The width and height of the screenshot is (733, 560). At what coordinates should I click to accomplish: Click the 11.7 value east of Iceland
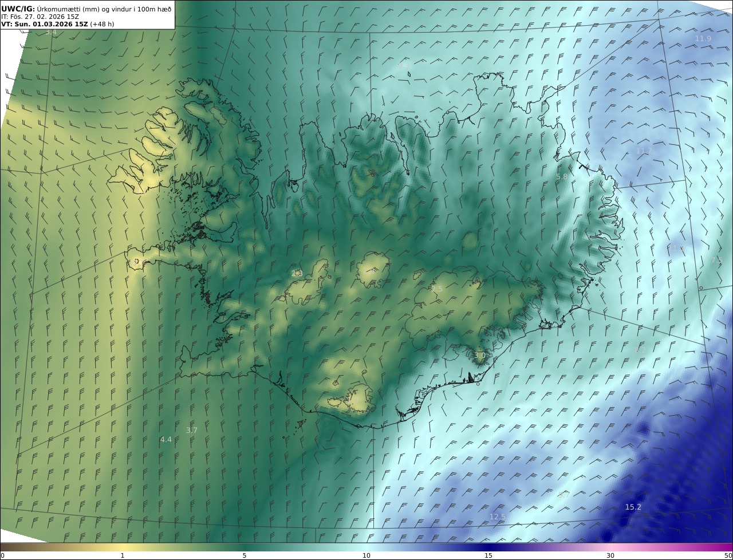[x=644, y=151]
